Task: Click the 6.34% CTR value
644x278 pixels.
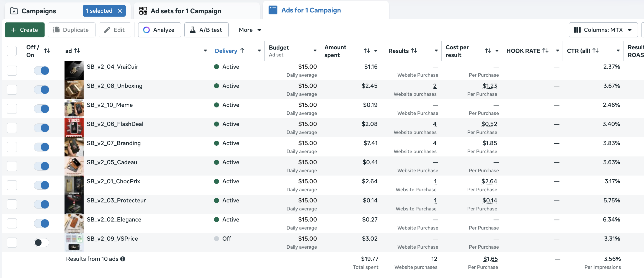Action: (x=611, y=220)
